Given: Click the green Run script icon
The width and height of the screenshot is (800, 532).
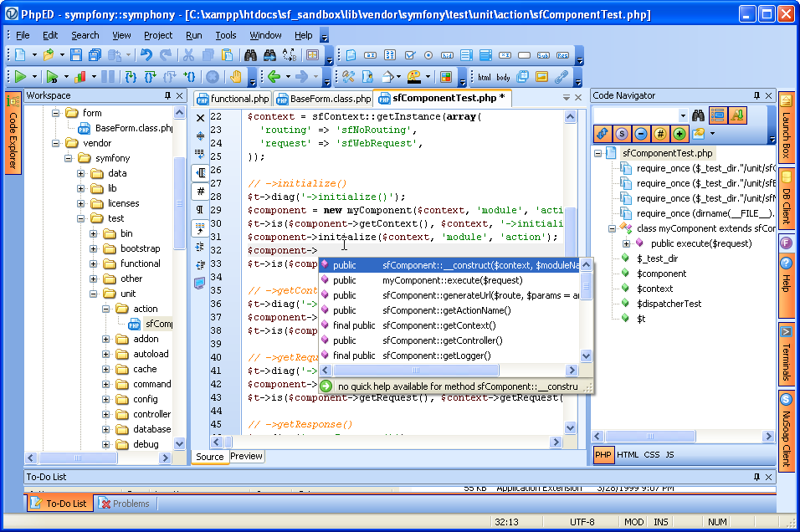Looking at the screenshot, I should coord(20,77).
